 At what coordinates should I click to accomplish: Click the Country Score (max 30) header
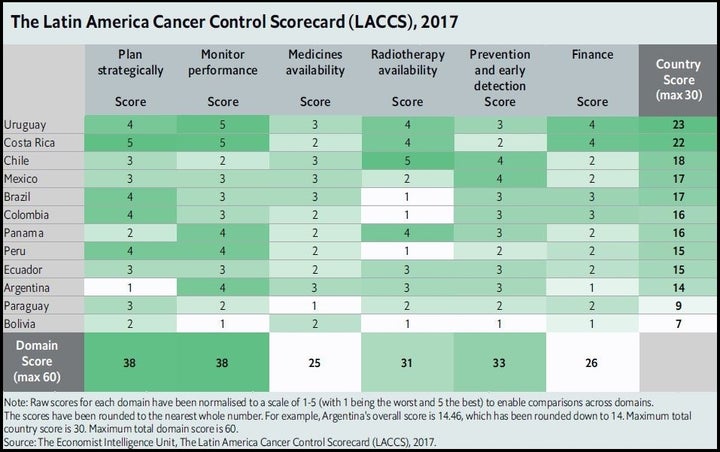(679, 79)
